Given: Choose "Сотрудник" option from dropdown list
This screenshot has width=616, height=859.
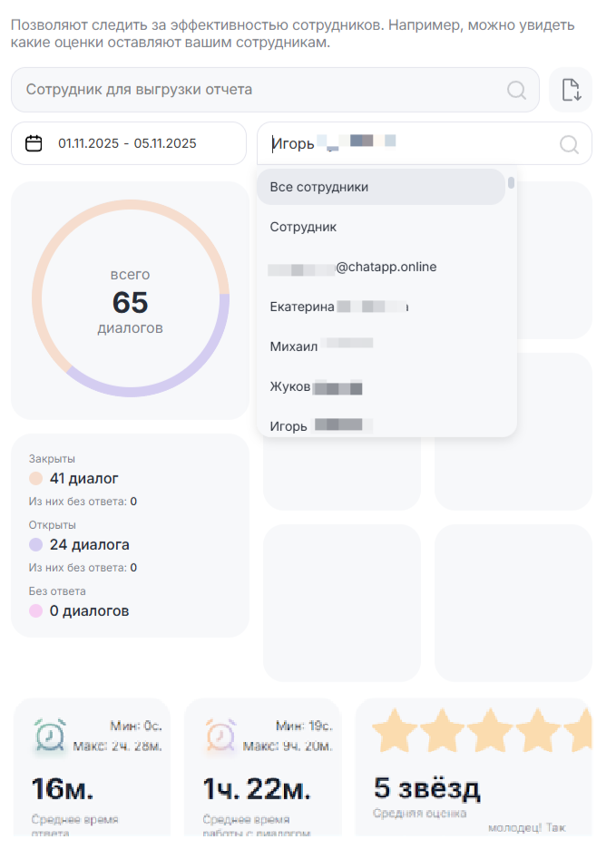Looking at the screenshot, I should click(x=303, y=227).
